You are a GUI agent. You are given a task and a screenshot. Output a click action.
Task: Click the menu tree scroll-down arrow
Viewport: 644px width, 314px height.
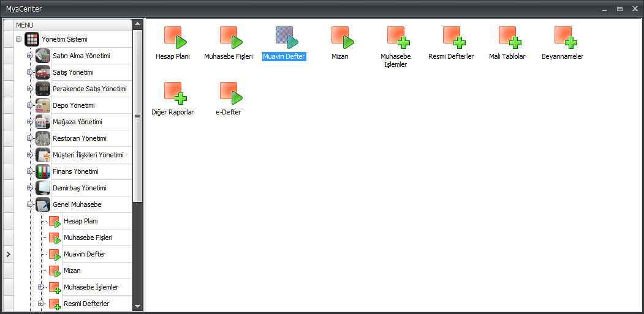[138, 306]
